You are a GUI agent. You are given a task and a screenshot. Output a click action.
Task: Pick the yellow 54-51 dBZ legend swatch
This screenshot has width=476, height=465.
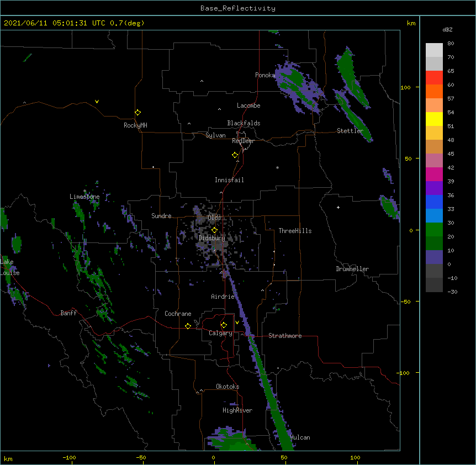pyautogui.click(x=434, y=119)
